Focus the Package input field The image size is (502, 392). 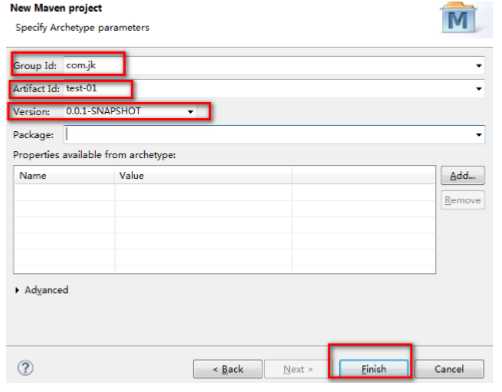point(274,135)
